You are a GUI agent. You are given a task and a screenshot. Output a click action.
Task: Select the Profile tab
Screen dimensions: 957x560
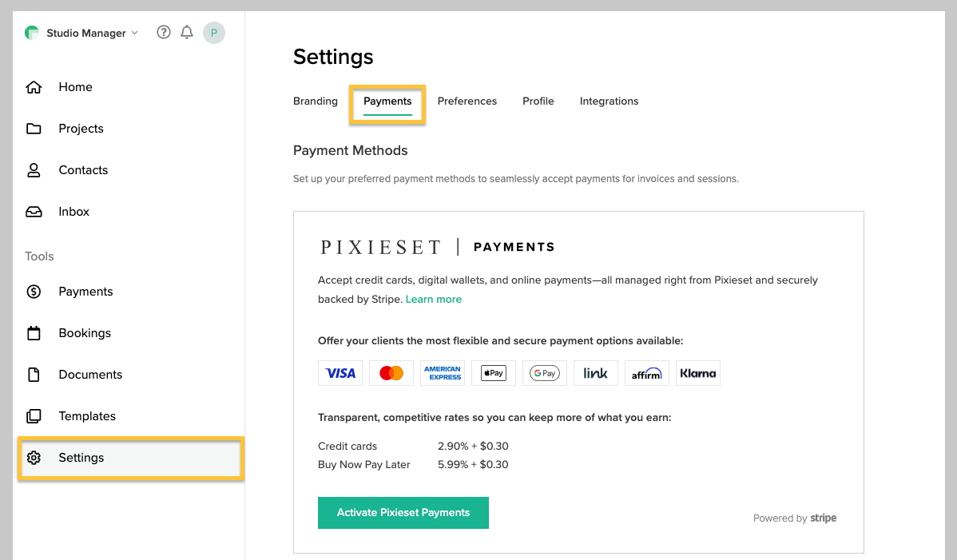click(x=538, y=101)
